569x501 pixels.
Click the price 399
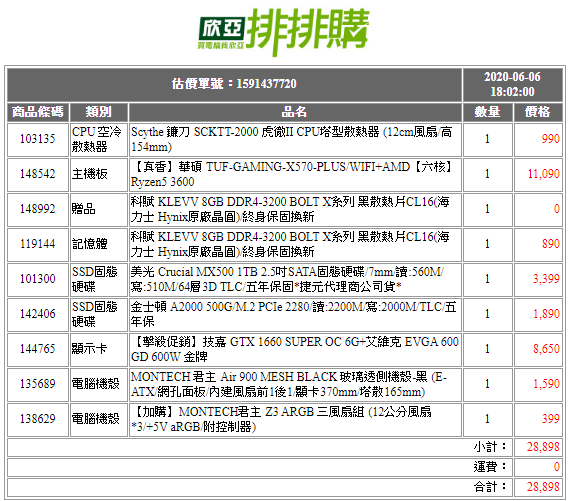tap(550, 419)
